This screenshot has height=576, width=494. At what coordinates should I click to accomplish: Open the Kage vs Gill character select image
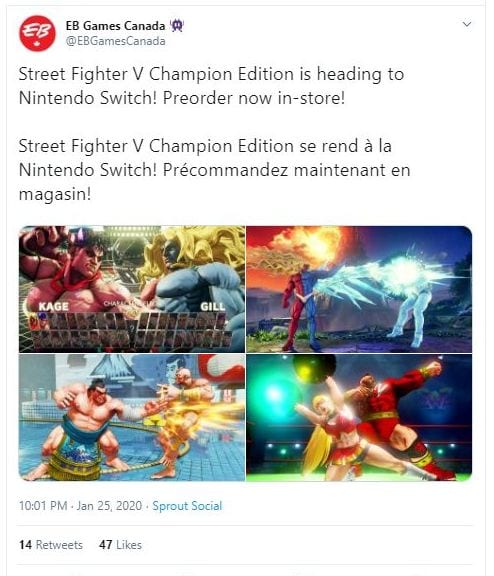132,289
